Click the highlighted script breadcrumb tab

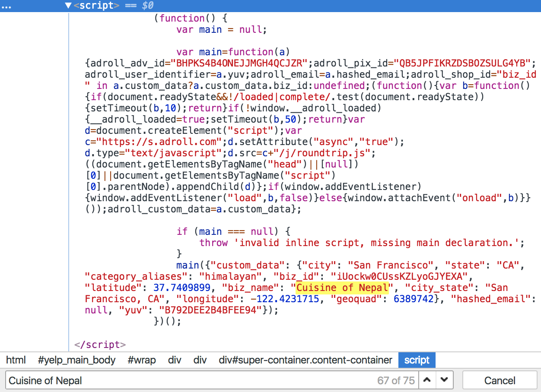[417, 360]
